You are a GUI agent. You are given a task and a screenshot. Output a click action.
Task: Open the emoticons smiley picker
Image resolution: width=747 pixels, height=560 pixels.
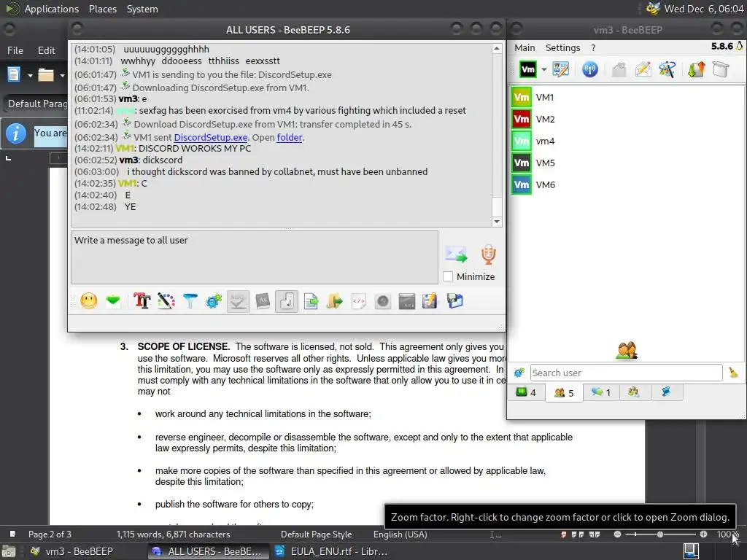pos(89,301)
